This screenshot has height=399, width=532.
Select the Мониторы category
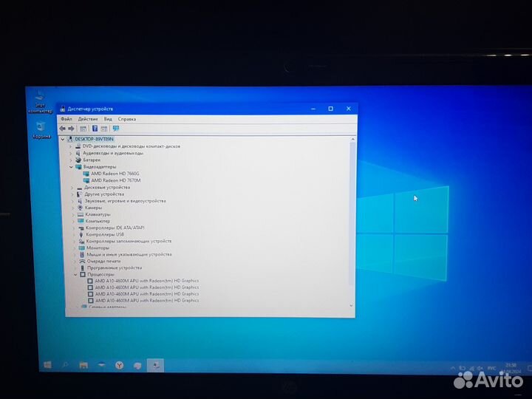point(98,248)
